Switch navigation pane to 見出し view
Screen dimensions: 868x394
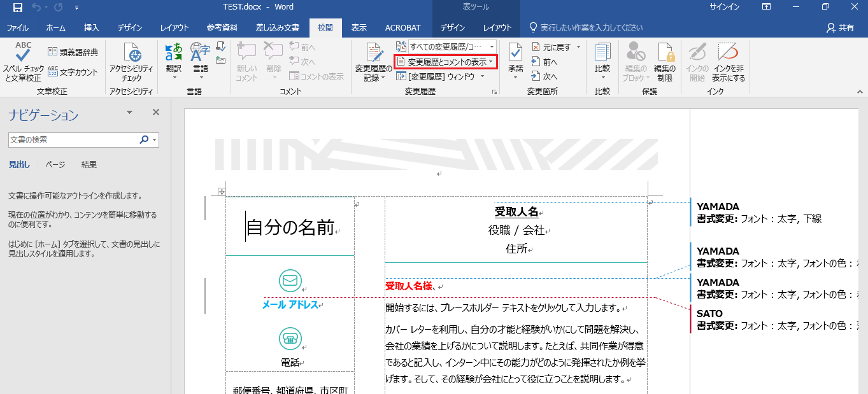pyautogui.click(x=19, y=164)
